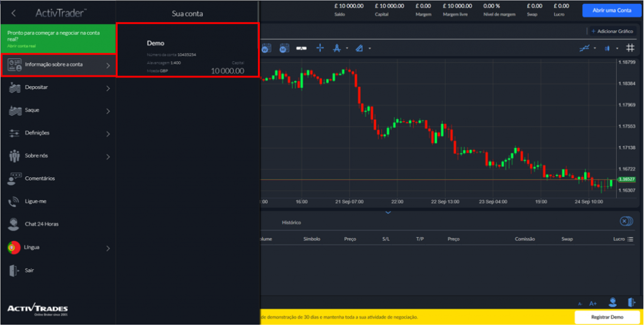Open Chat 24 Horas support

(58, 225)
